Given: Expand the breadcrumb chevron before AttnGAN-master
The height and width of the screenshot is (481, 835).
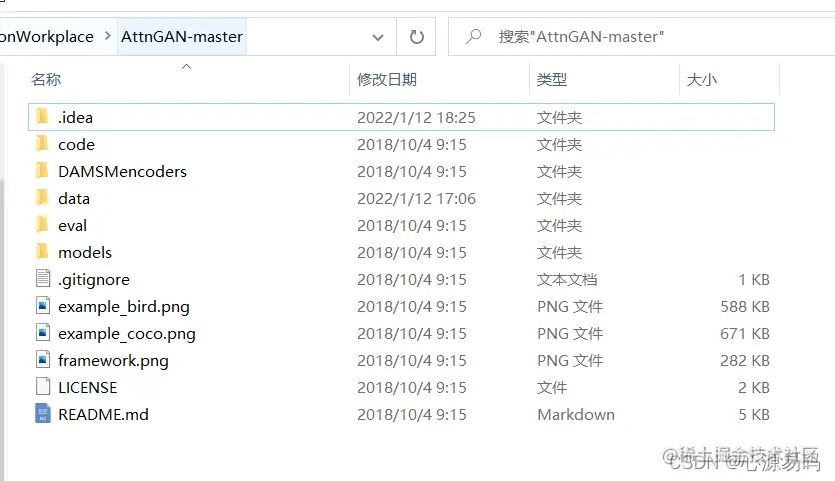Looking at the screenshot, I should (x=108, y=36).
